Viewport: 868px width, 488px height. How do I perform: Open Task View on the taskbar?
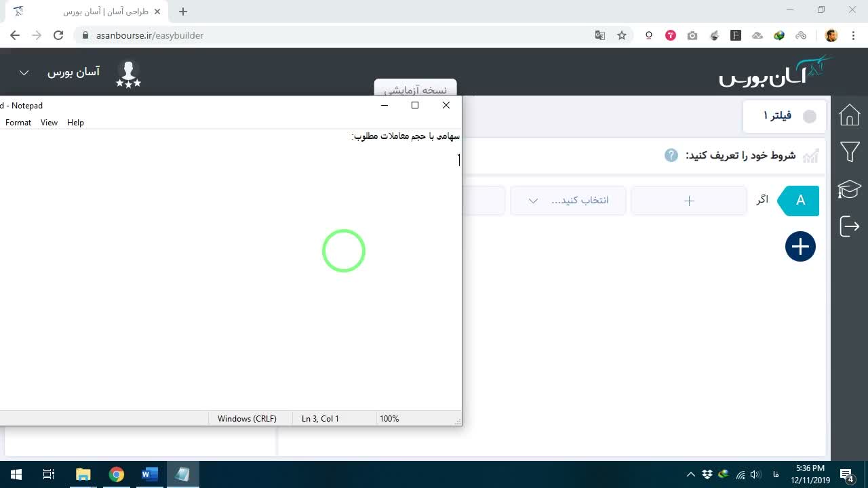tap(49, 474)
